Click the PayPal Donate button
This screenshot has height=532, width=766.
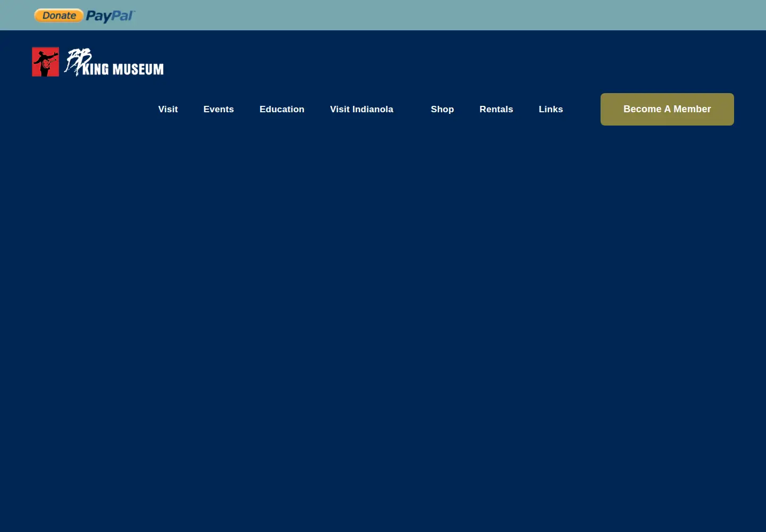85,15
